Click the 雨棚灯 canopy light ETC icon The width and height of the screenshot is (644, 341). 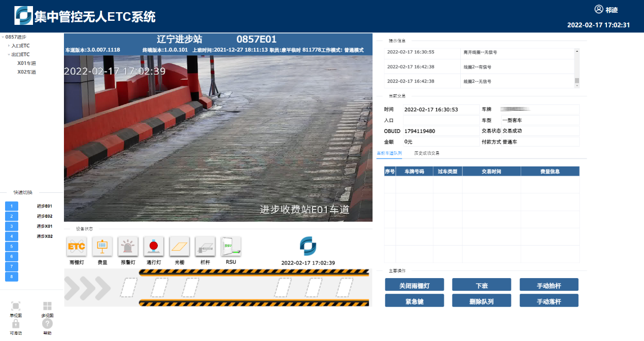pos(77,247)
